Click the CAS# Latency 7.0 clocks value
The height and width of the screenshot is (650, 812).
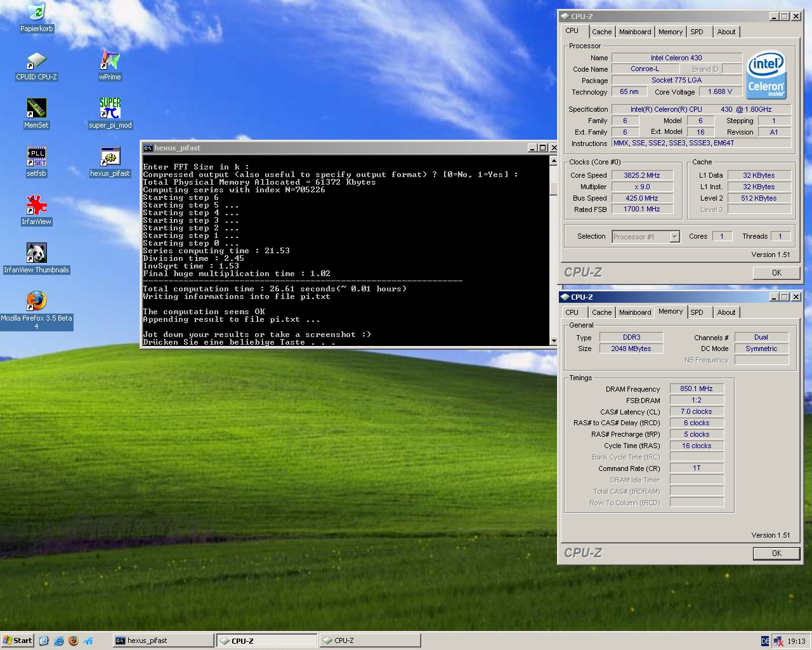click(697, 411)
